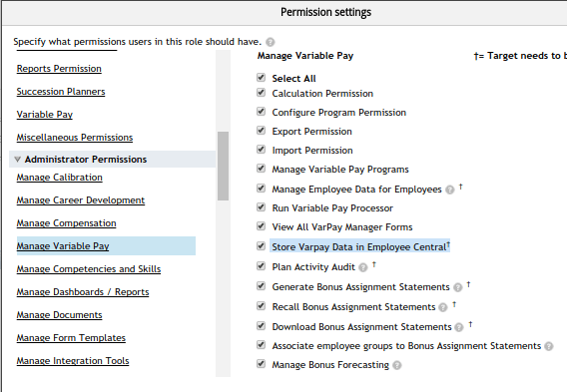Show help for Associate employee groups option
The height and width of the screenshot is (392, 567).
(549, 346)
